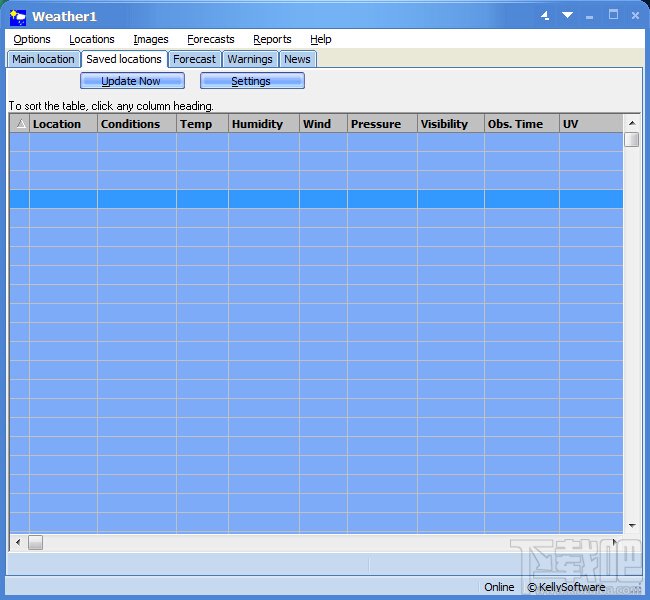Select the Saved locations tab

[124, 59]
